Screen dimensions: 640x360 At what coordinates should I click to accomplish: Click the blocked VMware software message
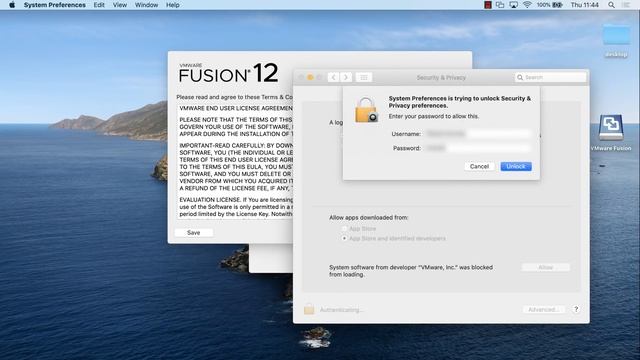pos(411,271)
